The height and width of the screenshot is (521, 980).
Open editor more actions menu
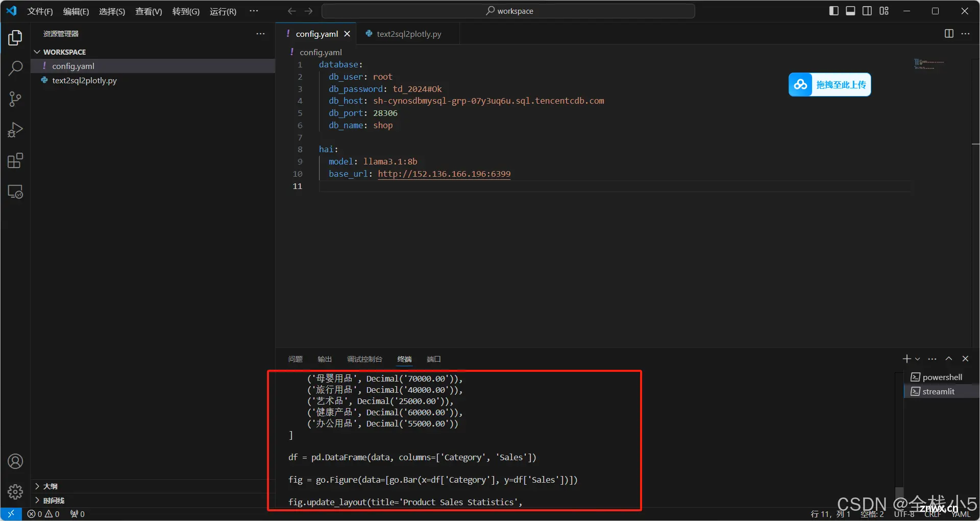[x=965, y=34]
